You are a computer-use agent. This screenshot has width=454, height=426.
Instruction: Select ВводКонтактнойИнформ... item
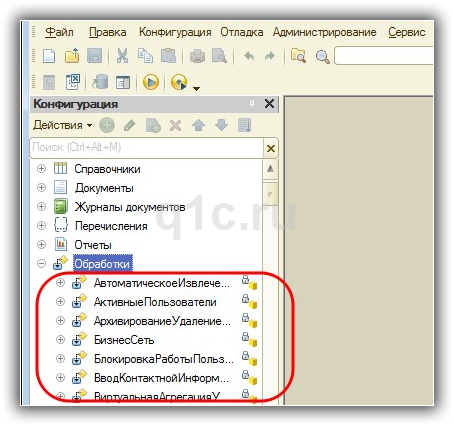pos(162,378)
